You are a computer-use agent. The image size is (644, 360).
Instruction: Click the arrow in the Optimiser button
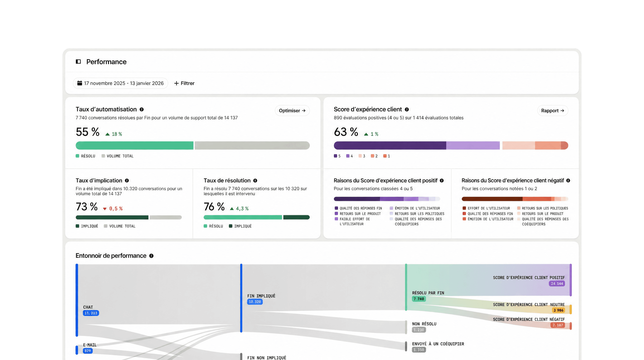pyautogui.click(x=304, y=111)
